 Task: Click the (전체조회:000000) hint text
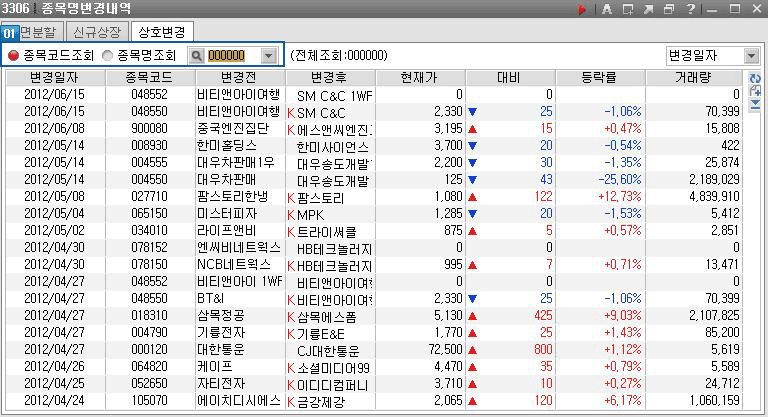click(x=339, y=55)
